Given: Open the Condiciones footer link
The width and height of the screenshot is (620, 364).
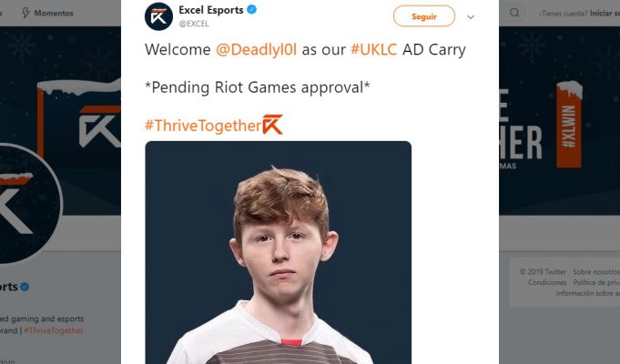Looking at the screenshot, I should coord(547,283).
